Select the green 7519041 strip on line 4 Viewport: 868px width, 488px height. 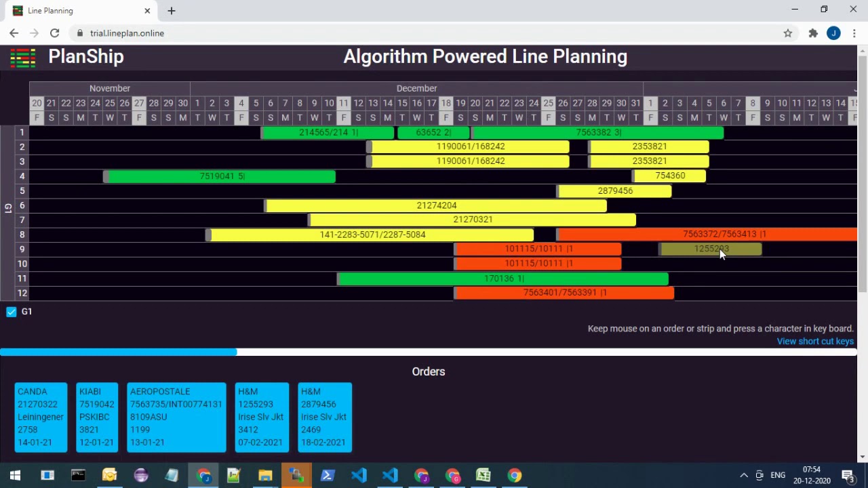(220, 176)
